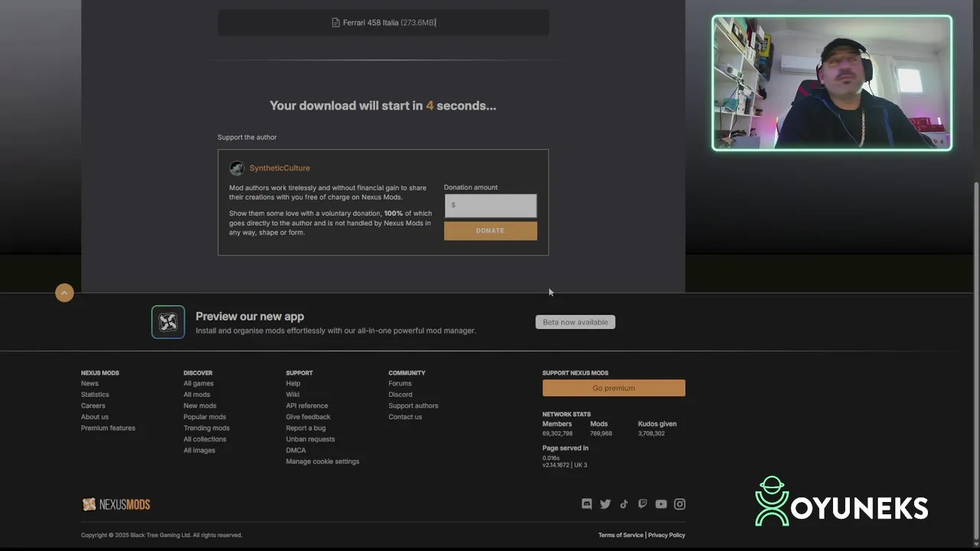Click the page vertical scrollbar thumb
980x551 pixels.
point(976,360)
